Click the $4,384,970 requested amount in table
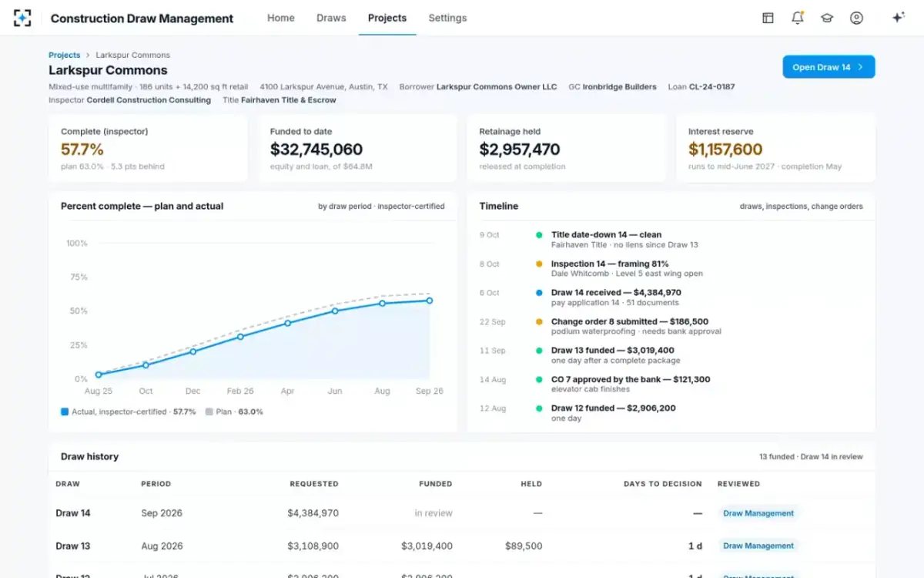Viewport: 924px width, 578px height. tap(313, 513)
